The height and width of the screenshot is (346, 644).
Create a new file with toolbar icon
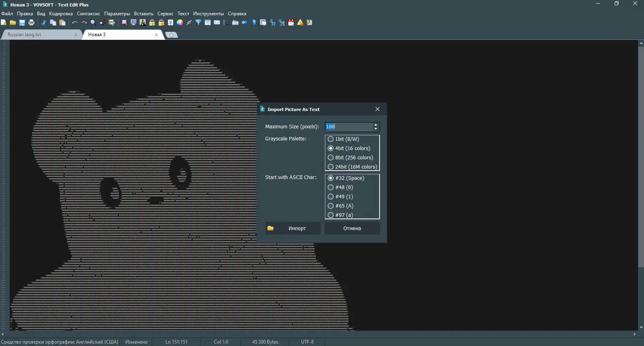point(4,23)
